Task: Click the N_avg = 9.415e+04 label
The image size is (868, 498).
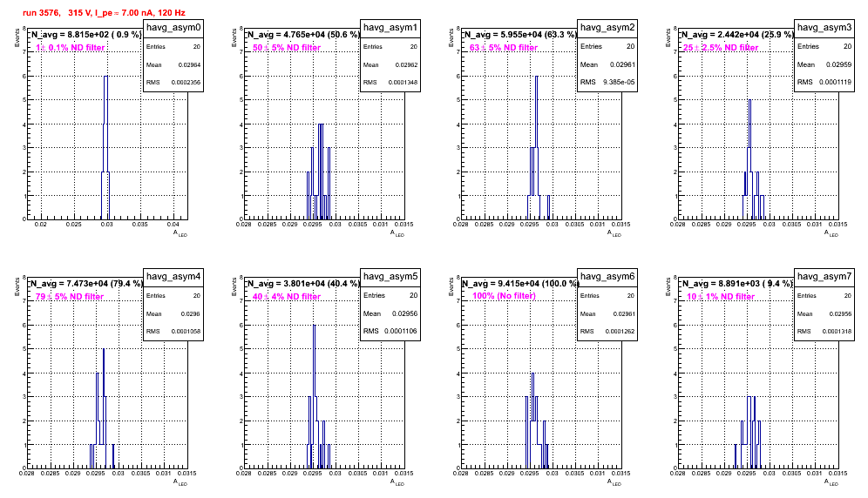Action: coord(520,284)
